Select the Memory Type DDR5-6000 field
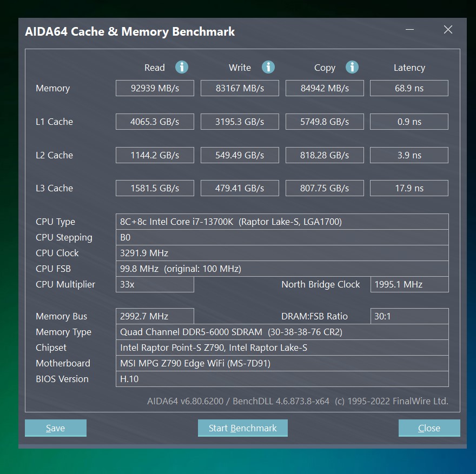 282,331
